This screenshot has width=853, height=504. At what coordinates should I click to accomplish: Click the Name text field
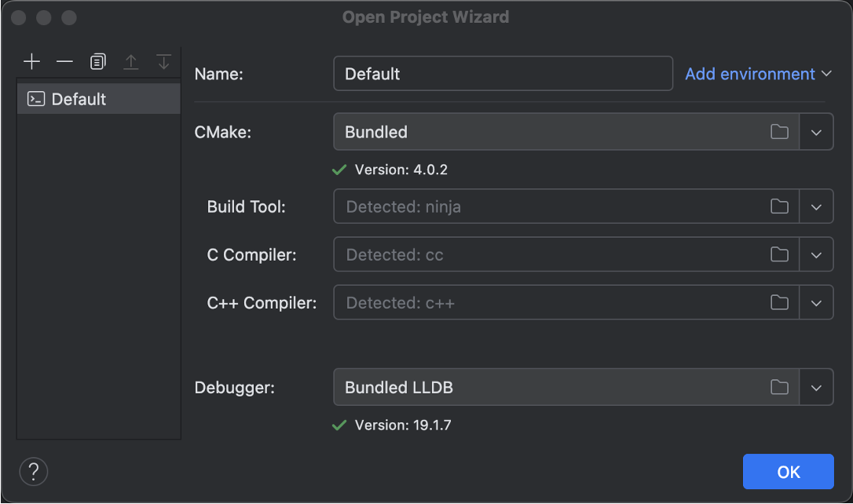pyautogui.click(x=503, y=74)
